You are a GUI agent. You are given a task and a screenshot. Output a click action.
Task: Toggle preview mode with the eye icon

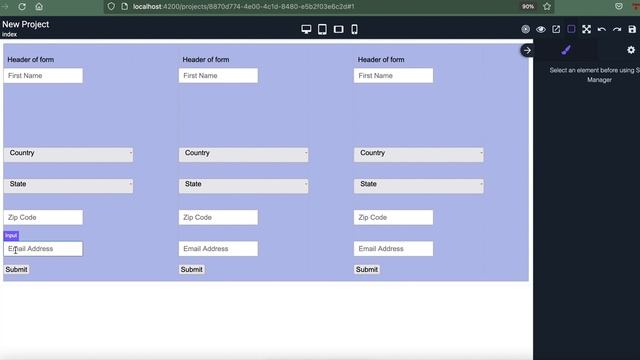541,29
